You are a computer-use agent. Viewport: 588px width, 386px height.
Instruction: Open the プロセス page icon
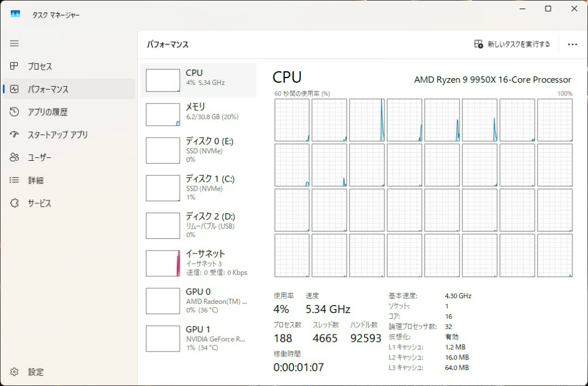(x=14, y=66)
